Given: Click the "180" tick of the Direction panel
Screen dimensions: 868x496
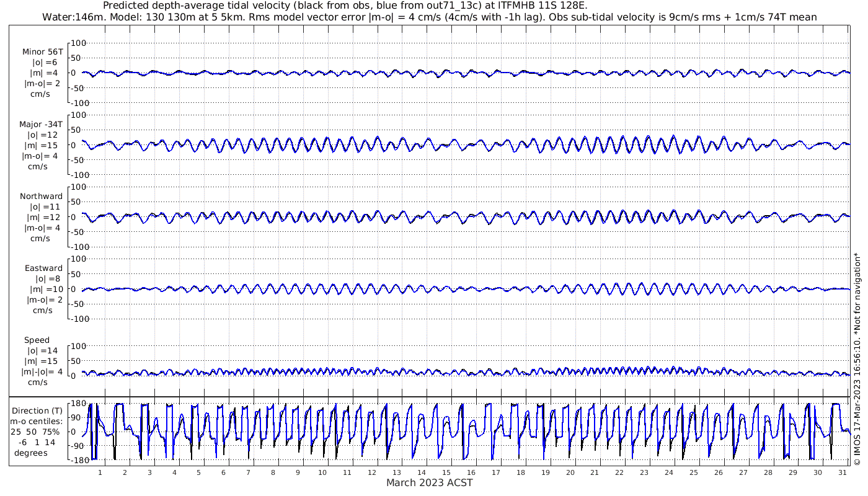Looking at the screenshot, I should point(77,404).
